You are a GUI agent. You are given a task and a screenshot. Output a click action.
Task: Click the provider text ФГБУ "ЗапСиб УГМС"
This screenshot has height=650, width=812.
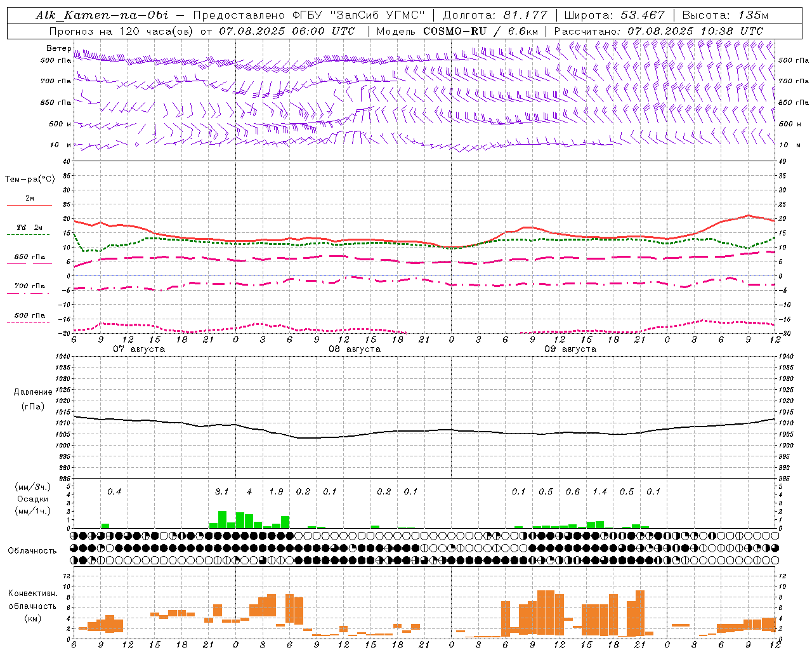click(358, 15)
